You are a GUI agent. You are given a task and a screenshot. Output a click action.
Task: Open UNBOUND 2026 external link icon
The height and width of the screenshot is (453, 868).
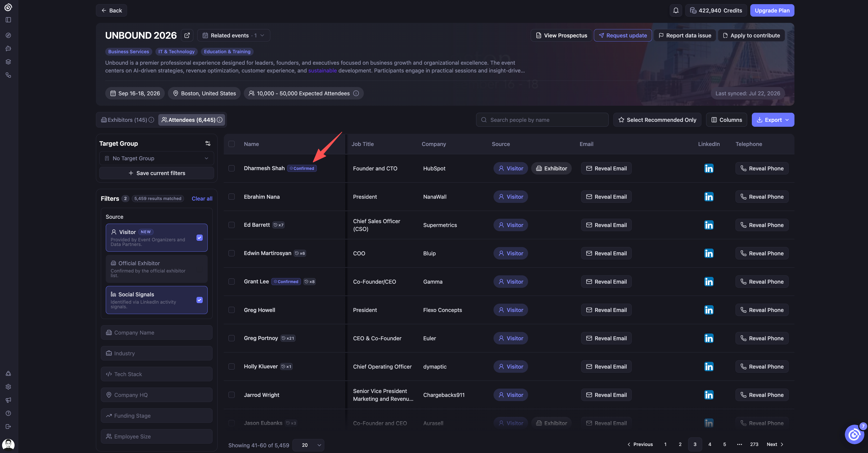tap(187, 35)
